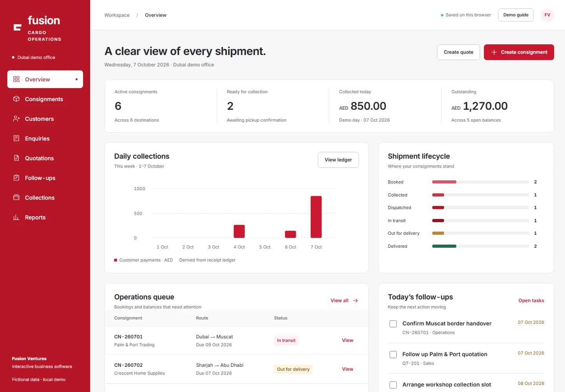This screenshot has height=392, width=565.
Task: Click the 6 Oct bar in chart
Action: coord(290,234)
